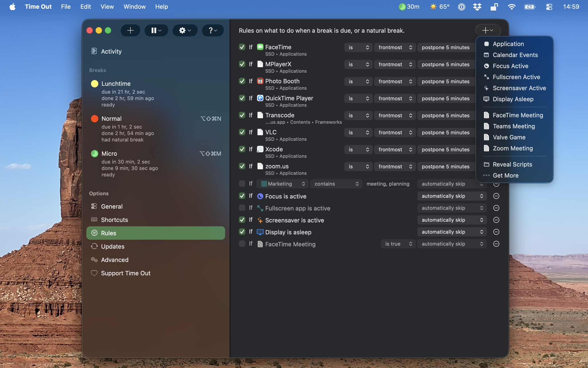
Task: Click the add break plus button in toolbar
Action: click(x=130, y=30)
